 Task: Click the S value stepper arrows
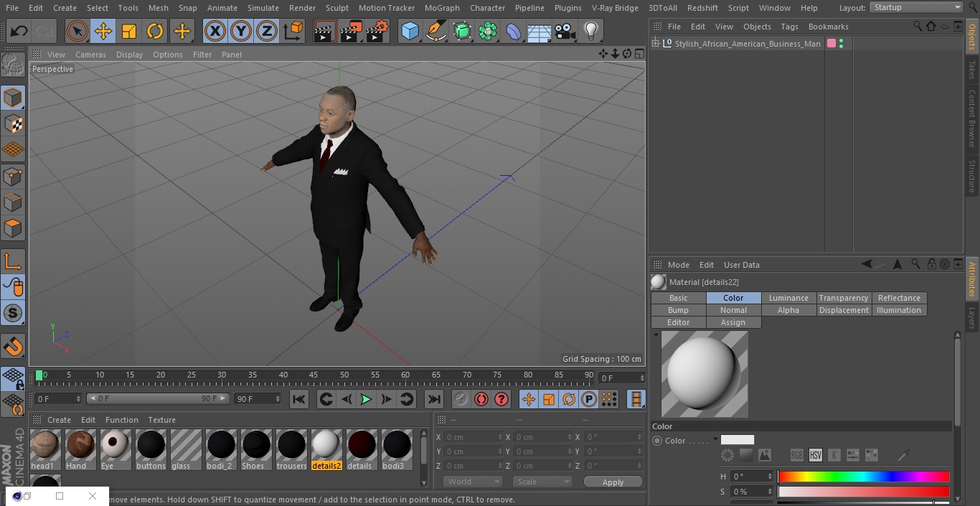770,492
